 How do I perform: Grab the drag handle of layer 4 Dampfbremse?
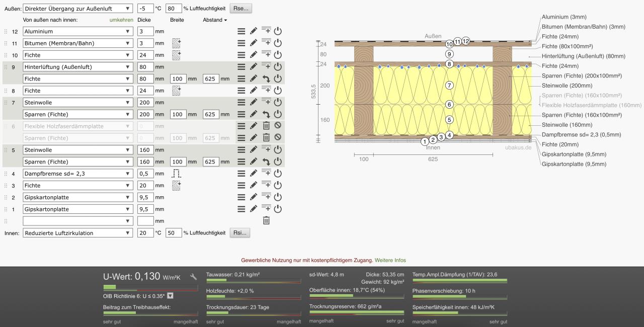pyautogui.click(x=6, y=174)
